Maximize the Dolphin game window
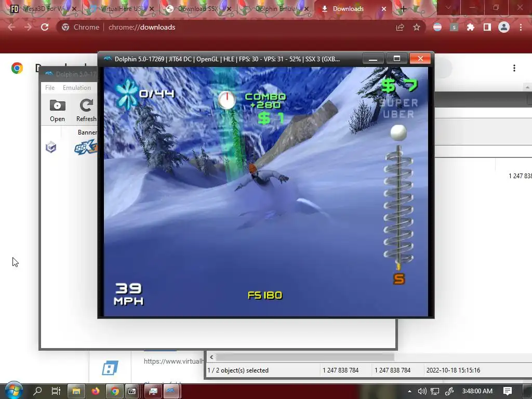The height and width of the screenshot is (399, 532). pos(396,58)
